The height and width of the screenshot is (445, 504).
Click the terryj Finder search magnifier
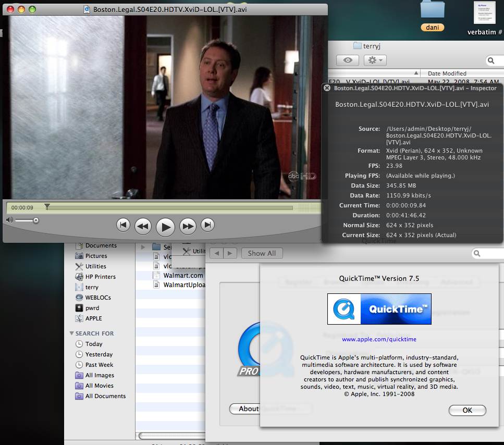pyautogui.click(x=491, y=60)
